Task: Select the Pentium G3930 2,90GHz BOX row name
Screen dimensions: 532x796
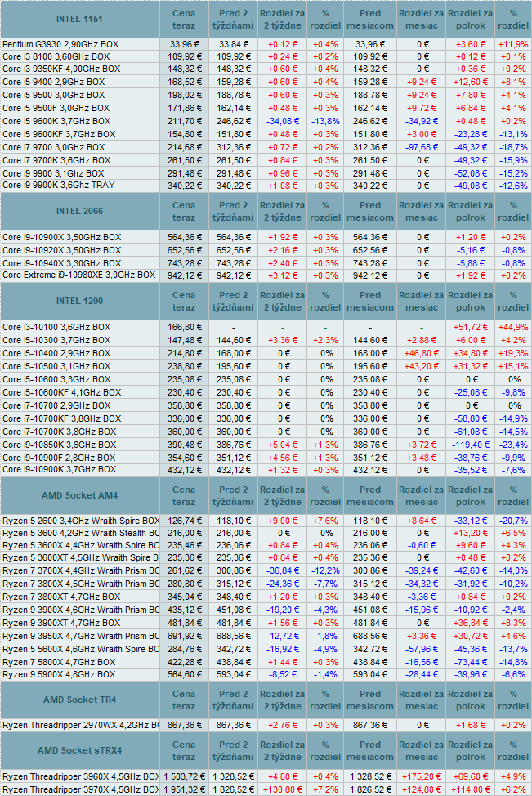Action: click(60, 44)
